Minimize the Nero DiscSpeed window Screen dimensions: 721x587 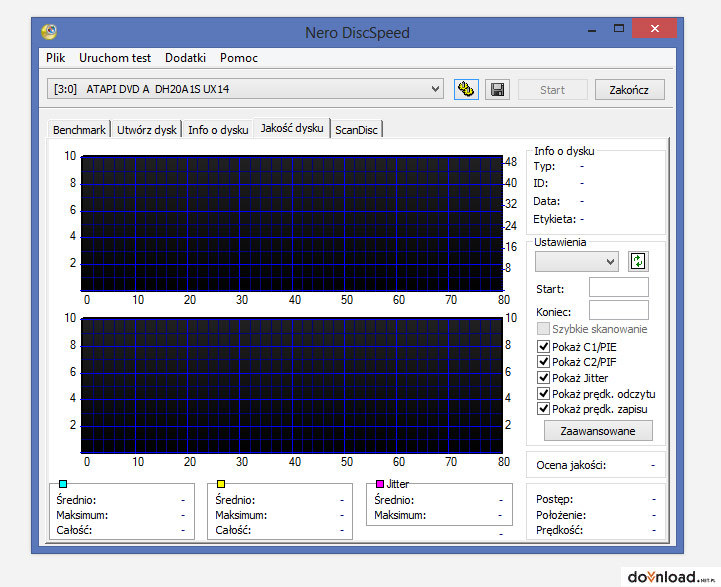(592, 29)
